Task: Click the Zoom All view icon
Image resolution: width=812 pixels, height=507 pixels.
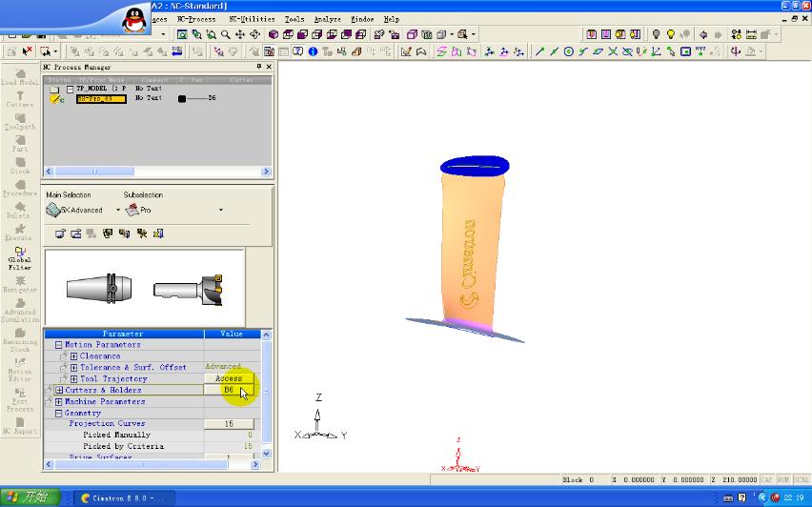Action: tap(182, 34)
